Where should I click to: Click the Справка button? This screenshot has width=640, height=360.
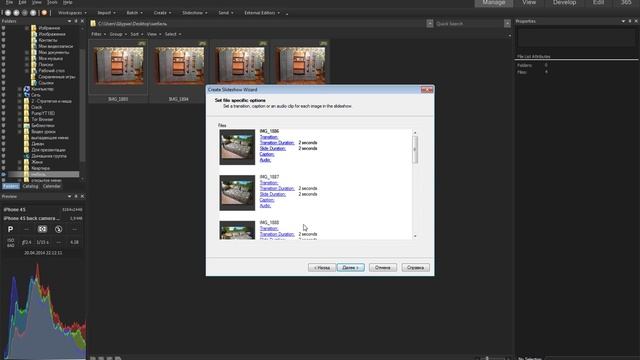point(416,268)
